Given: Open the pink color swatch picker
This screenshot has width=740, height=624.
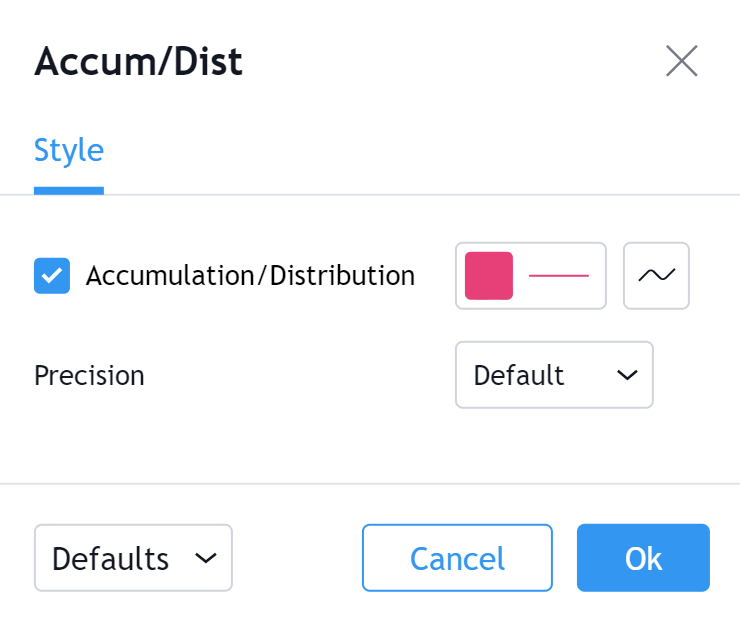Looking at the screenshot, I should pyautogui.click(x=488, y=276).
